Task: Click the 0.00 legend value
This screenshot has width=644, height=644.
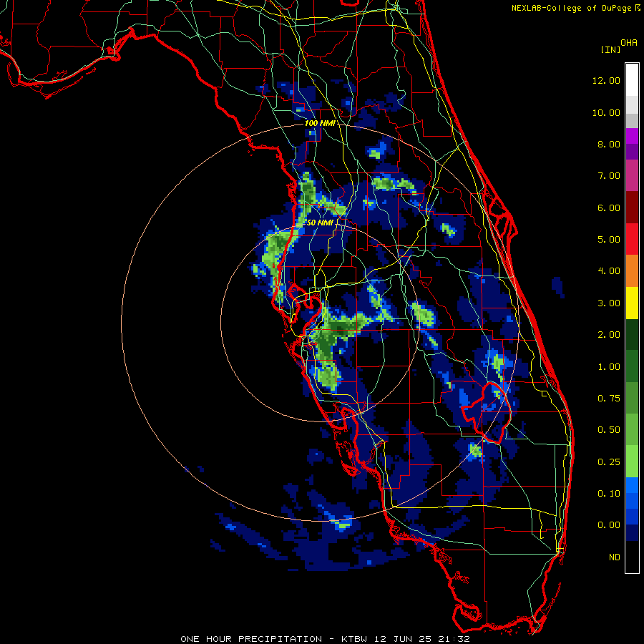Action: pos(609,525)
